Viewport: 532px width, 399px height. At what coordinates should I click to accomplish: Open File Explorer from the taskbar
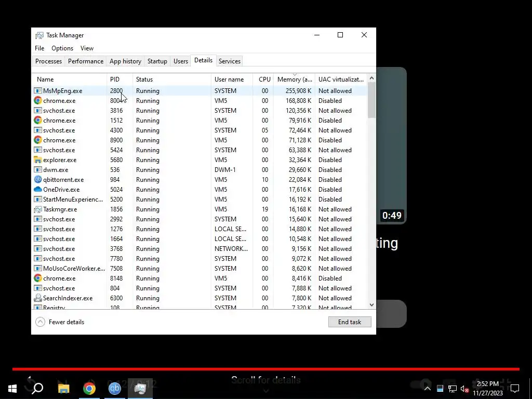[x=63, y=389]
